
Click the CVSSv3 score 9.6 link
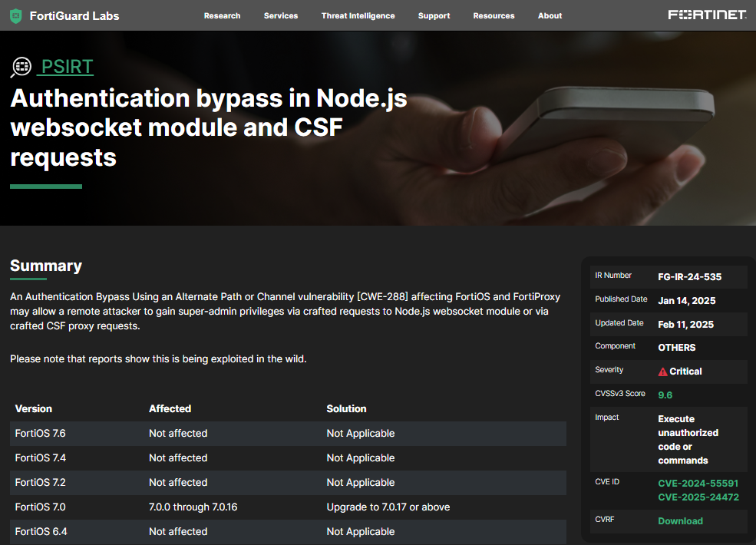[665, 395]
